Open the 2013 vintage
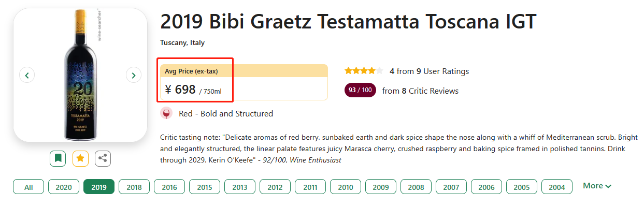644x207 pixels. 240,187
